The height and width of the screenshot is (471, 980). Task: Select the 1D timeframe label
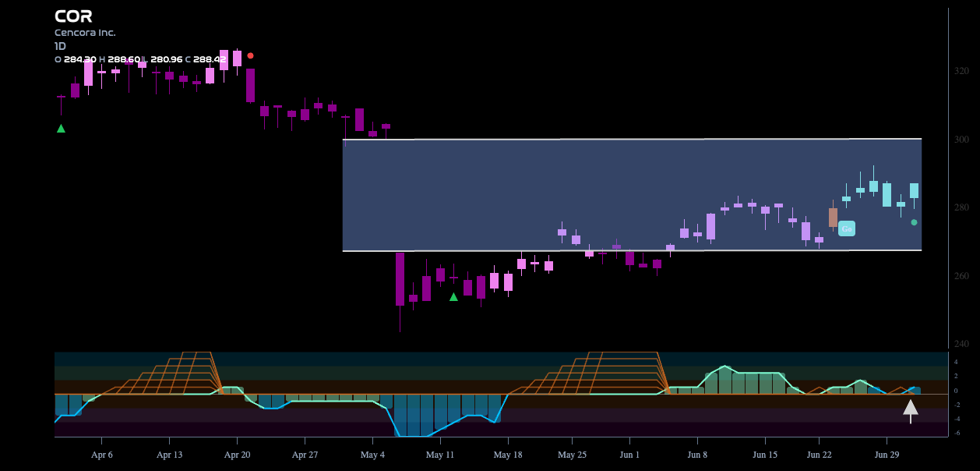(60, 46)
